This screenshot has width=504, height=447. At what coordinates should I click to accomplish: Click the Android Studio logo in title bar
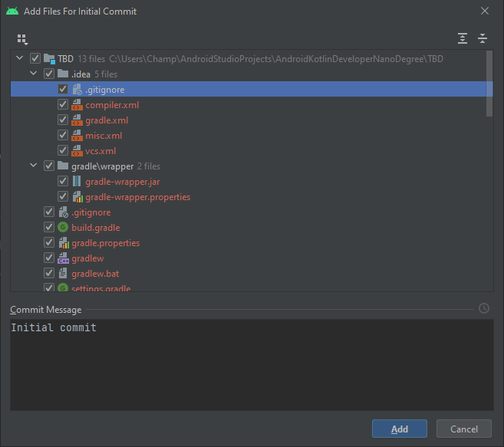point(12,12)
